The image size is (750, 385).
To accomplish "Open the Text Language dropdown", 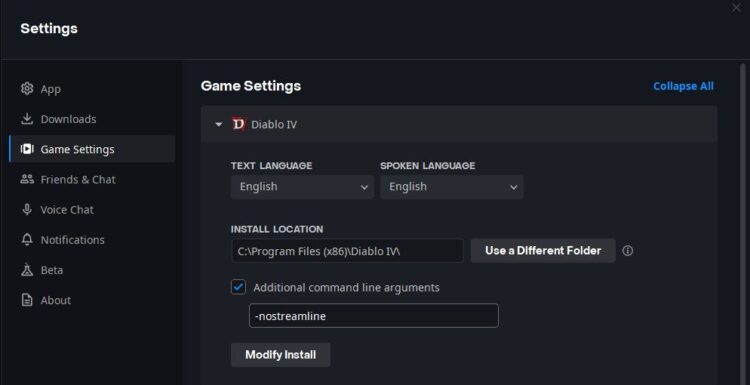I will point(302,187).
